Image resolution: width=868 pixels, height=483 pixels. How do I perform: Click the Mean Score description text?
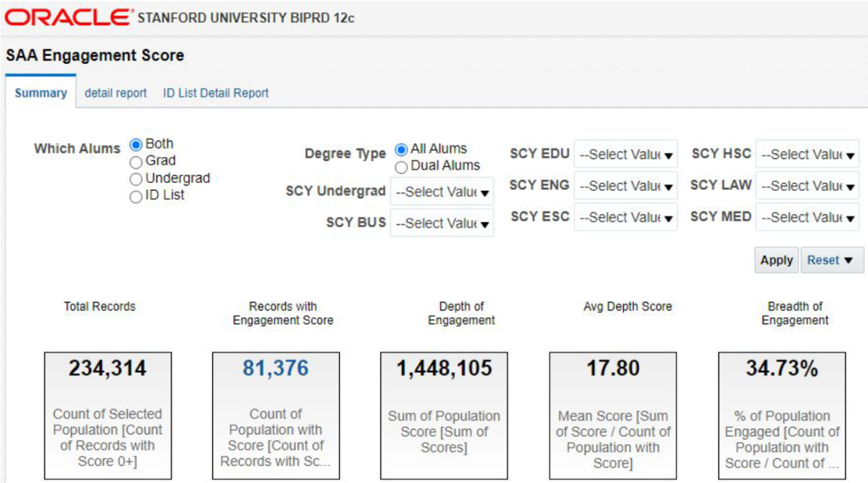(613, 440)
